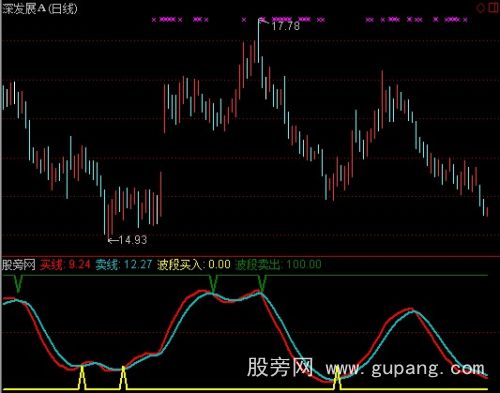
Task: Click the 波段买入: 0.00 indicator value
Action: pos(194,265)
